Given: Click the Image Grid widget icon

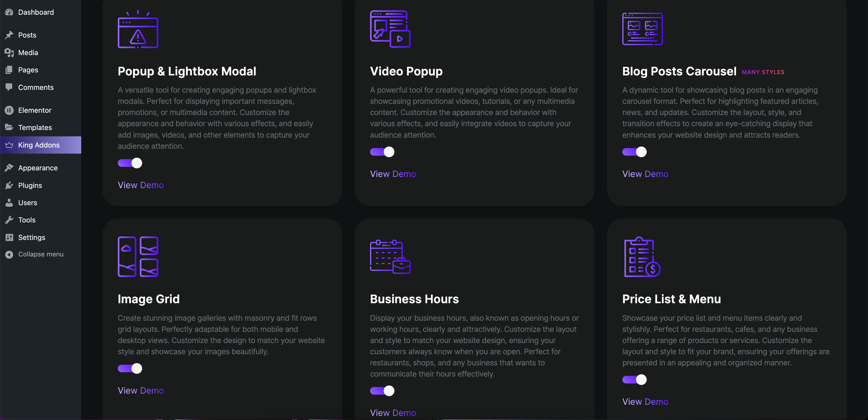Looking at the screenshot, I should (138, 256).
